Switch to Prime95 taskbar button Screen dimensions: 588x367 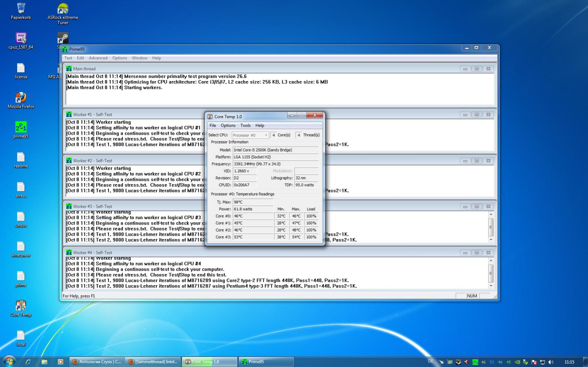coord(266,362)
